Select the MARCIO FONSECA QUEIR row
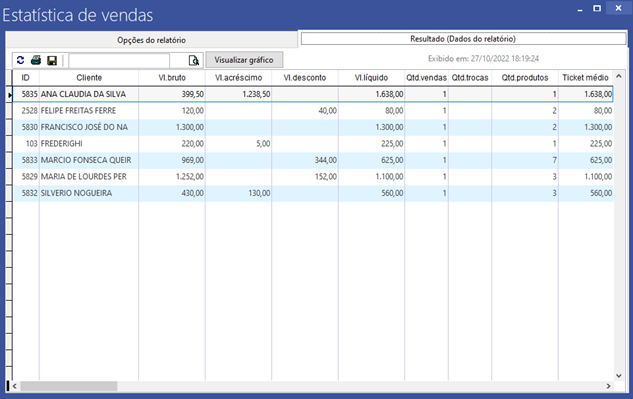The height and width of the screenshot is (399, 633). [313, 160]
